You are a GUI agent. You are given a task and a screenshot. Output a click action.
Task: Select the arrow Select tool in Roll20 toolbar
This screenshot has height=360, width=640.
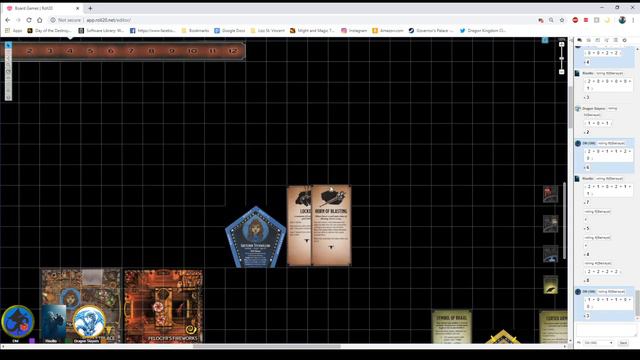[8, 45]
